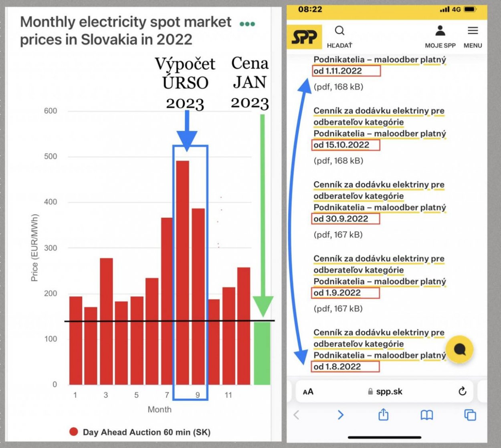Open price list valid od 1.11.2022
The height and width of the screenshot is (448, 501).
point(345,71)
